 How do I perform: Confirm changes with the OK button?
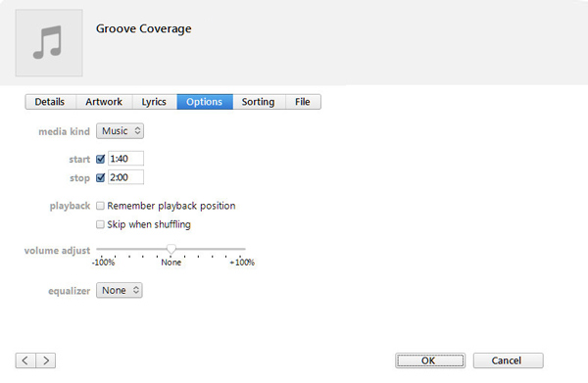pos(430,360)
